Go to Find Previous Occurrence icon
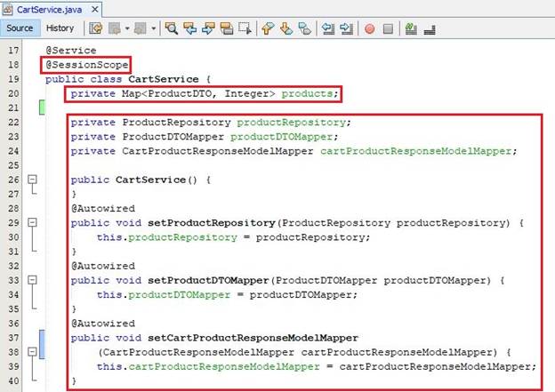The width and height of the screenshot is (555, 392). point(190,28)
